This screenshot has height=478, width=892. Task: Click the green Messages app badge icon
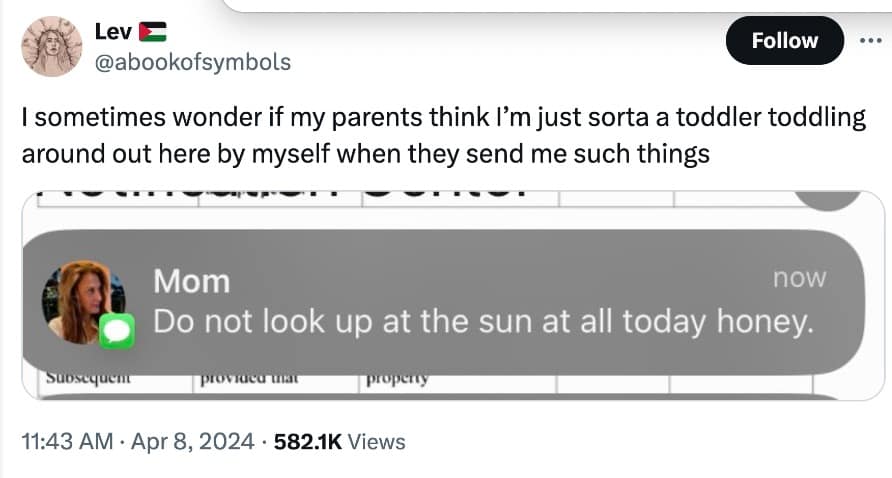pos(117,331)
